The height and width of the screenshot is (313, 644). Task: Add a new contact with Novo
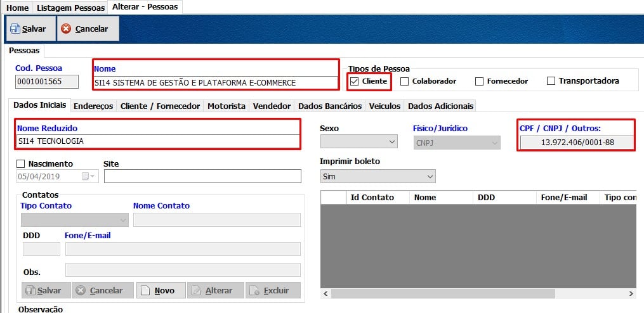click(161, 290)
